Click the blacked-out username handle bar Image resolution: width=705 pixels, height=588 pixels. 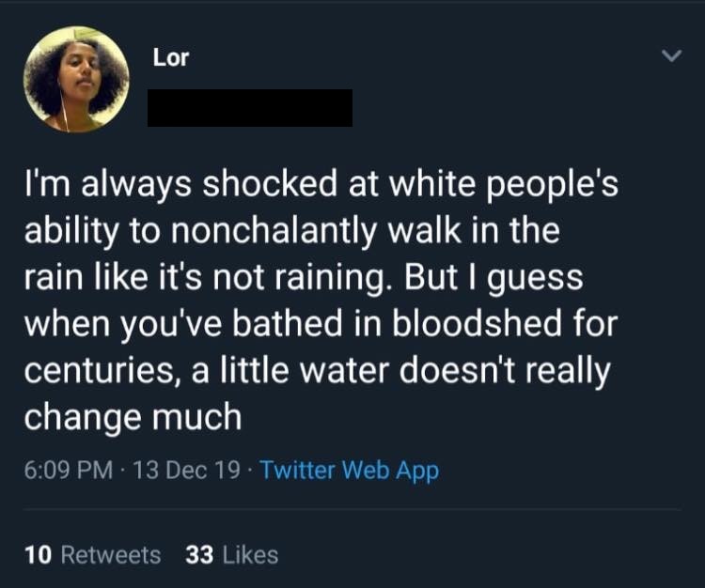250,108
